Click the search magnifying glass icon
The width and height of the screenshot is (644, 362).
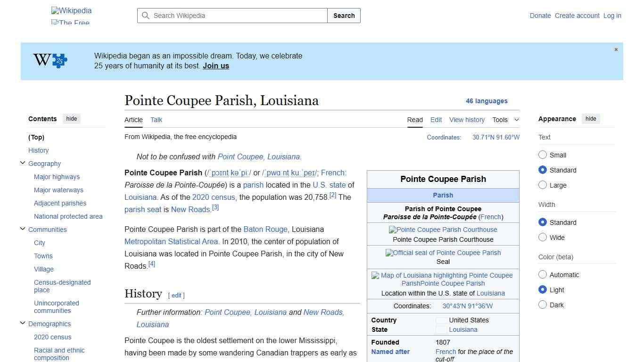coord(146,16)
